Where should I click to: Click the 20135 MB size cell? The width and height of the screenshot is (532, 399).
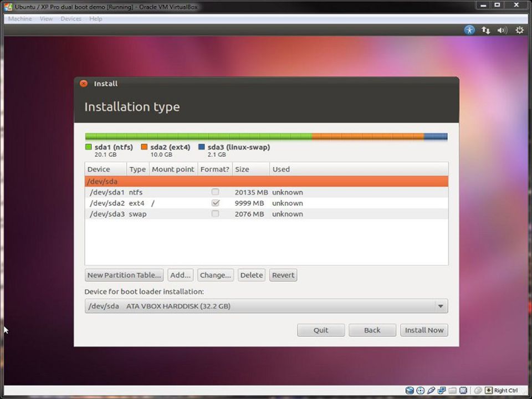pyautogui.click(x=252, y=192)
